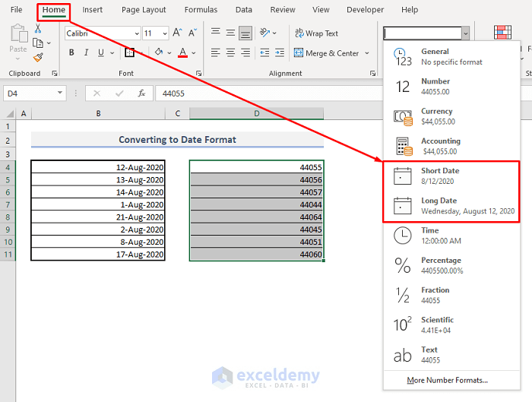Screen dimensions: 532x402
Task: Click the formula bar containing 44055
Action: point(269,93)
